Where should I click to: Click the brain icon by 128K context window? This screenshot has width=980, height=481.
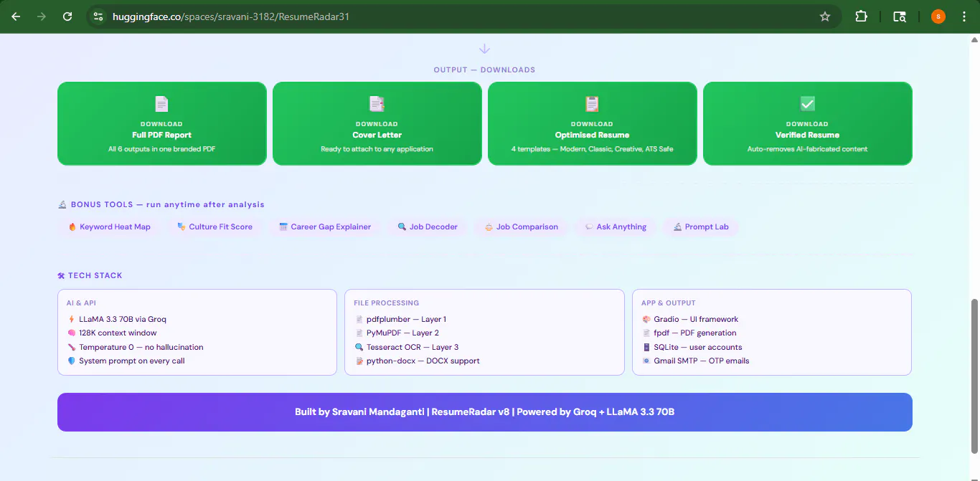coord(72,333)
